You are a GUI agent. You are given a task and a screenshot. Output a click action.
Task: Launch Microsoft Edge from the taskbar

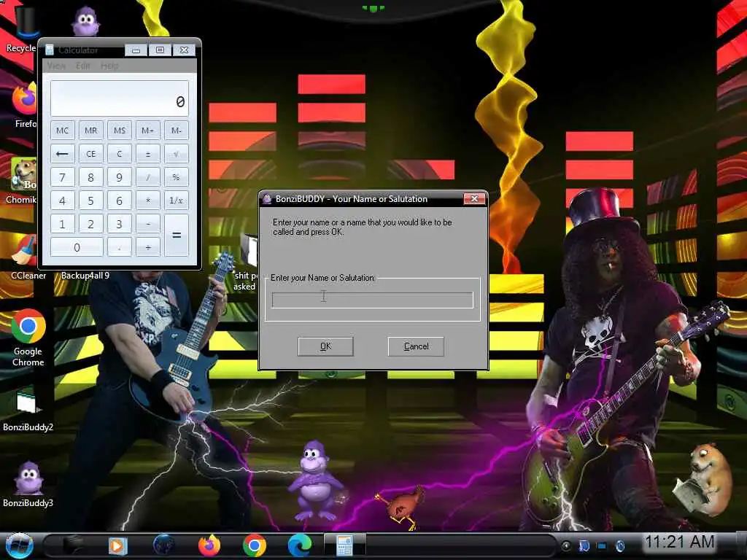pyautogui.click(x=300, y=545)
